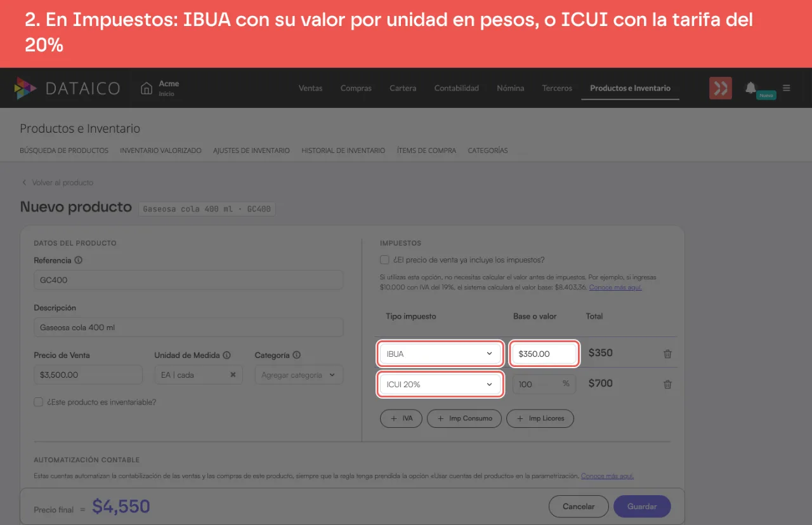Open Conoce más aquí link under Impuestos
812x525 pixels.
[x=615, y=288]
